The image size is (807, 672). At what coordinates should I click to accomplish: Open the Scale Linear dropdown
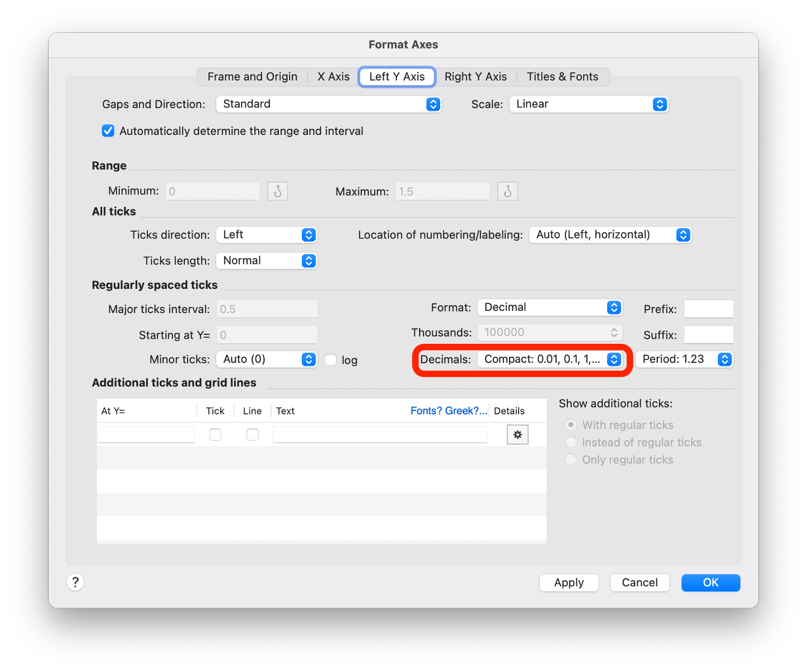point(589,104)
